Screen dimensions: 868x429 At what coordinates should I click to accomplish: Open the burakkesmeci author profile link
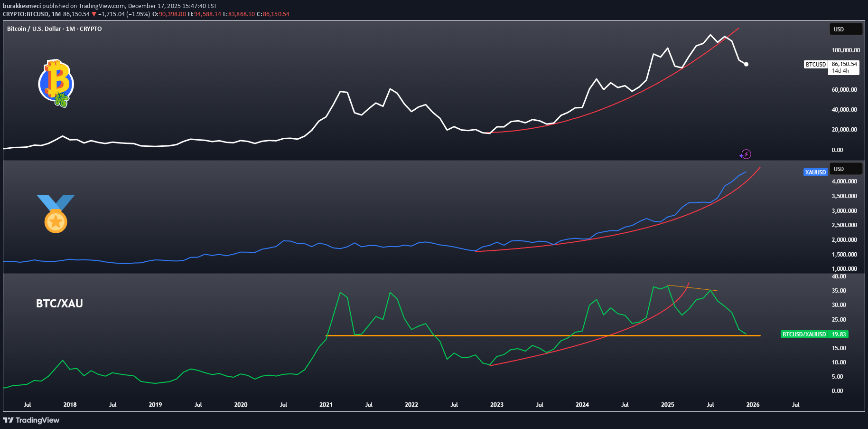pos(22,6)
